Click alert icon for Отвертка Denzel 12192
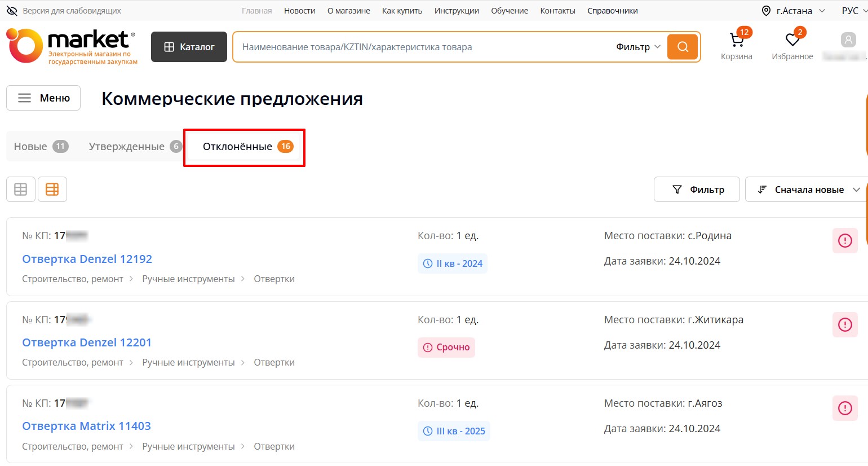Screen dimensions: 868x466 [x=844, y=241]
